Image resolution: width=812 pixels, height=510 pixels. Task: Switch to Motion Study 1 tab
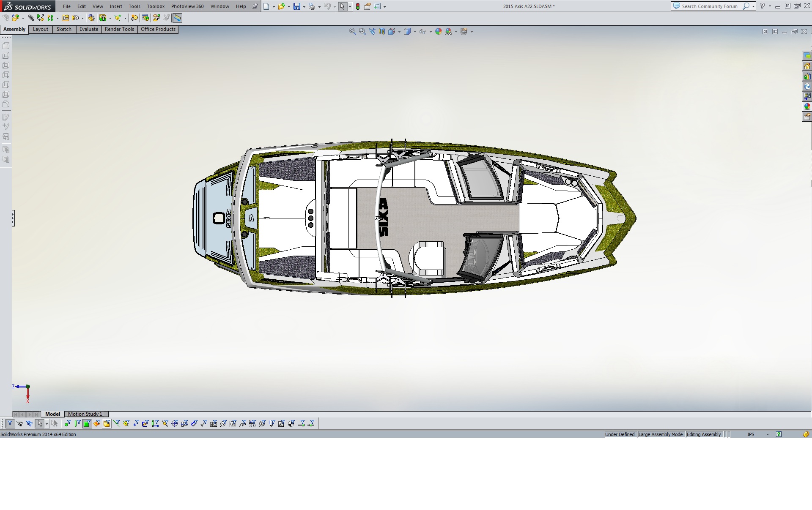tap(85, 414)
